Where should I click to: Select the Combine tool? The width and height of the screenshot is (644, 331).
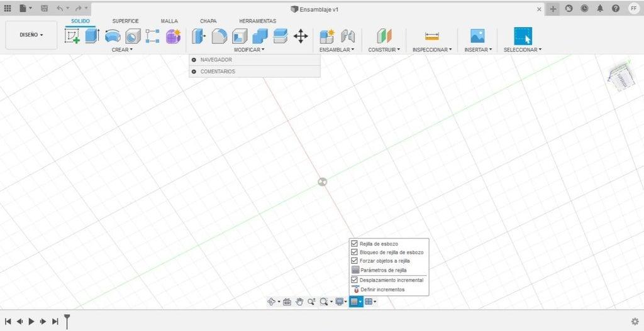pyautogui.click(x=260, y=36)
